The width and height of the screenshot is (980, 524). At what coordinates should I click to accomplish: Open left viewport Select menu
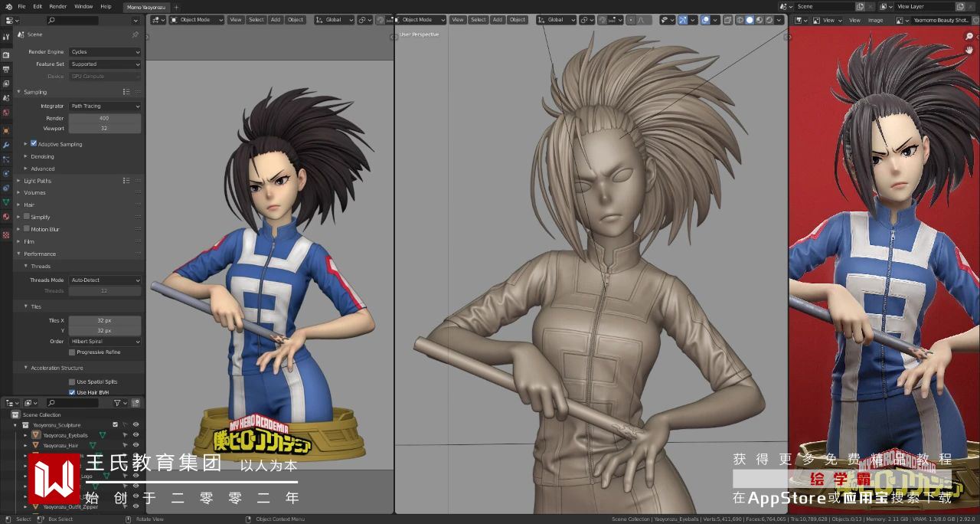256,20
